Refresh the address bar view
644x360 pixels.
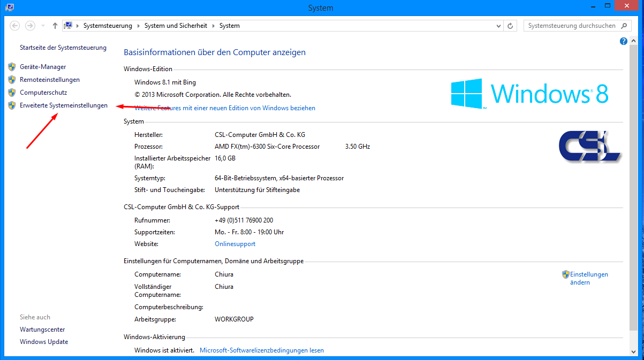tap(511, 26)
